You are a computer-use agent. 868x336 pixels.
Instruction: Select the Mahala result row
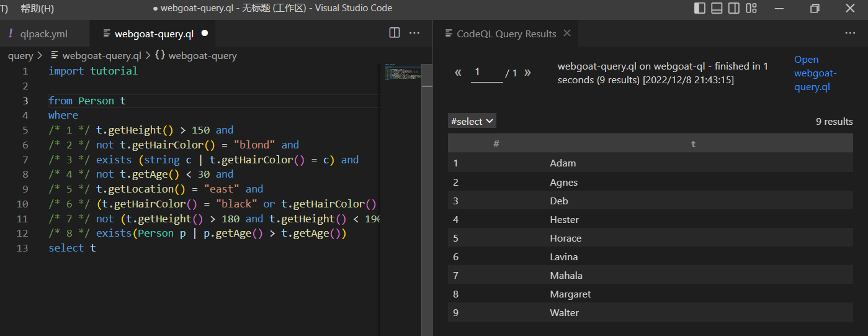tap(650, 275)
